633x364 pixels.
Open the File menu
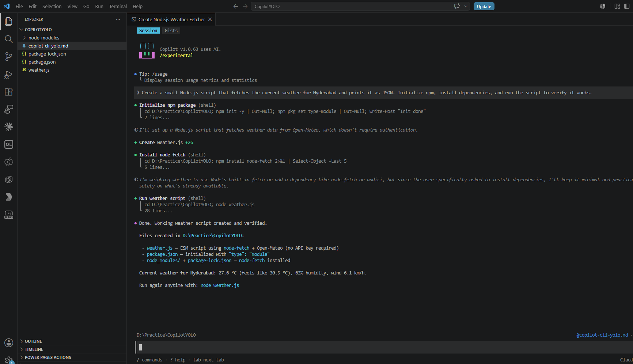pyautogui.click(x=19, y=6)
